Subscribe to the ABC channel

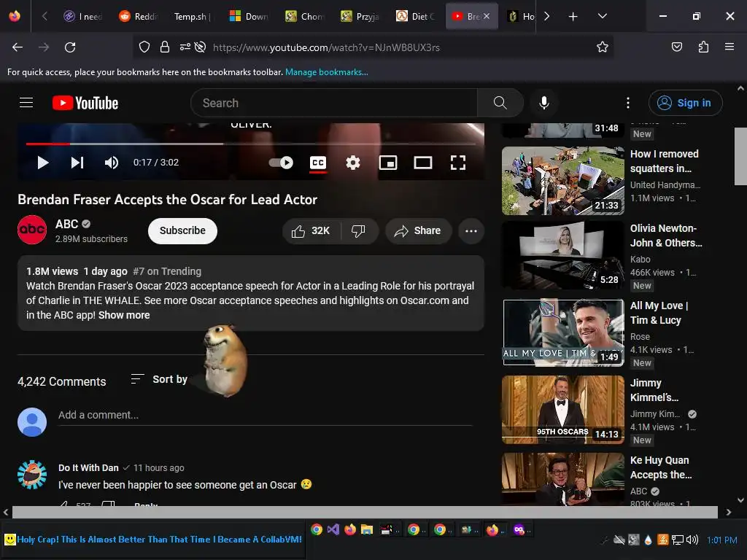tap(182, 231)
